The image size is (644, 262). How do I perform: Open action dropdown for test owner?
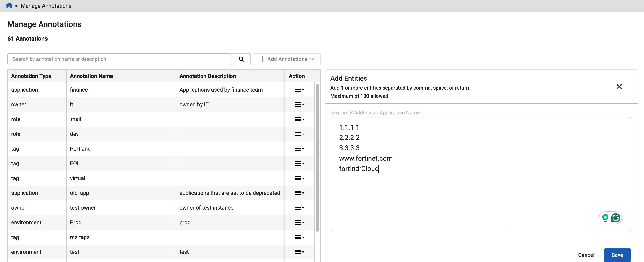[x=300, y=208]
